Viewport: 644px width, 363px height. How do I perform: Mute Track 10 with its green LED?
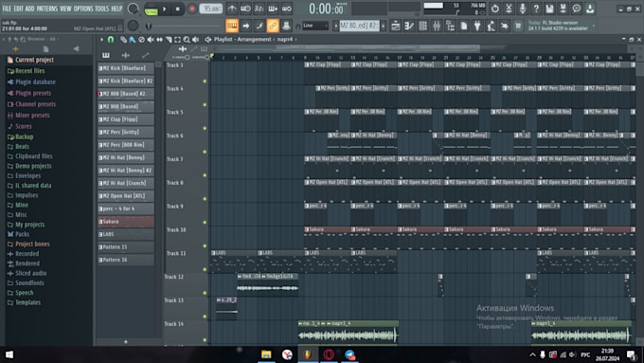click(x=205, y=245)
